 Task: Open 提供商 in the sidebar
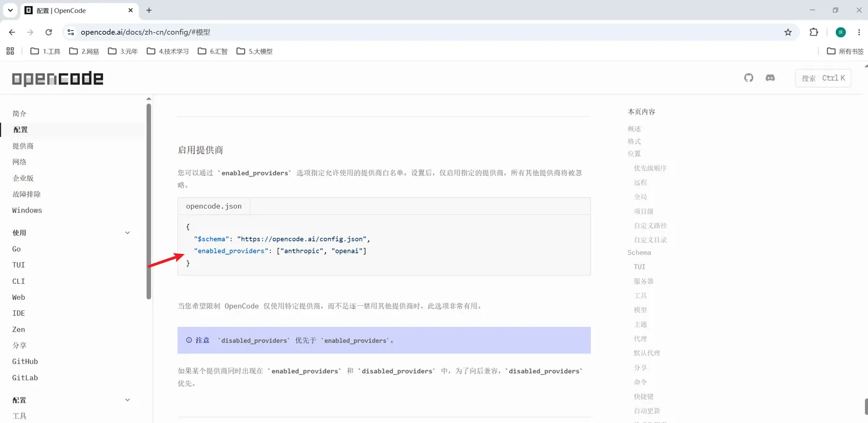coord(23,146)
